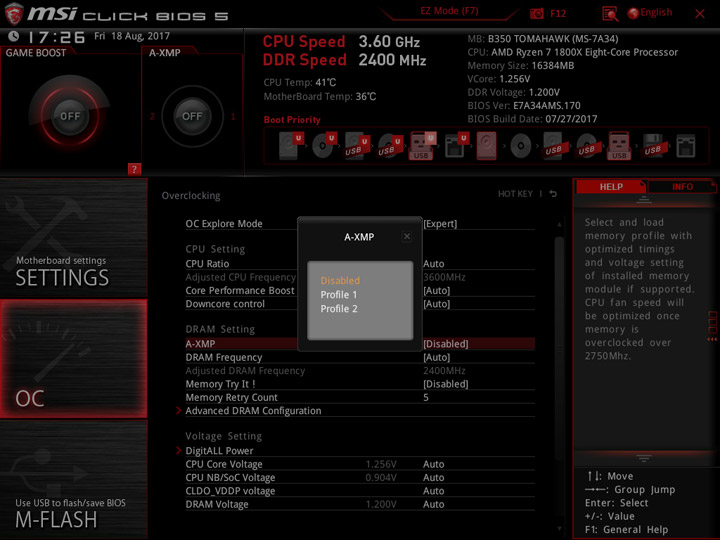720x540 pixels.
Task: Select the UEFI USB hard disk boot icon
Action: [357, 146]
